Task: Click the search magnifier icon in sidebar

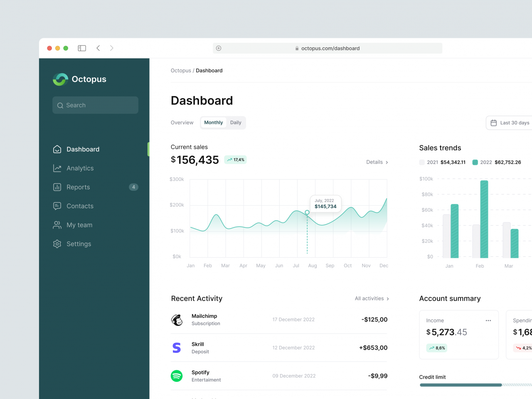Action: click(x=60, y=106)
